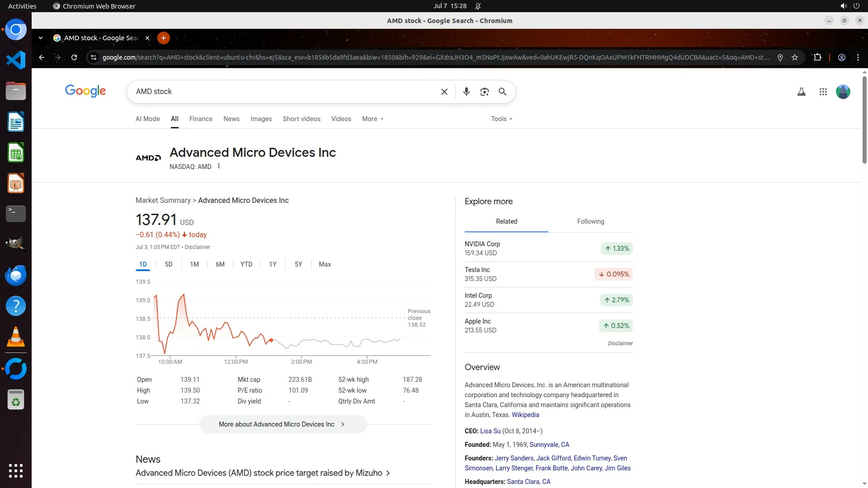Click the red dot on price chart
868x488 pixels.
point(271,340)
